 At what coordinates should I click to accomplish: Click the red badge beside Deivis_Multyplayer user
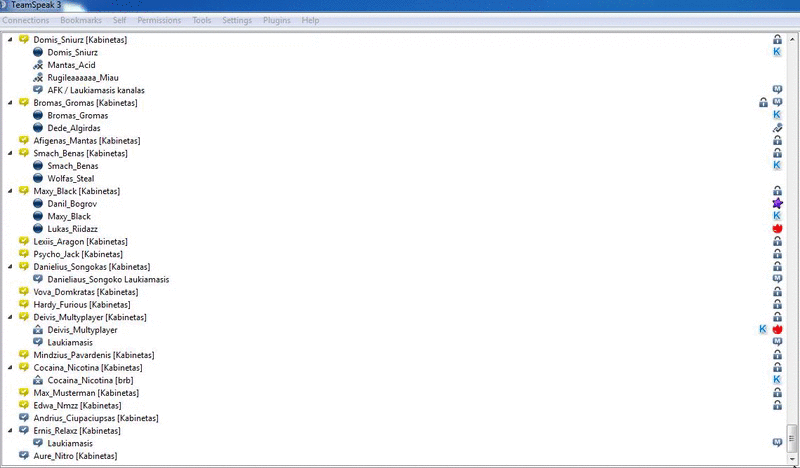777,330
